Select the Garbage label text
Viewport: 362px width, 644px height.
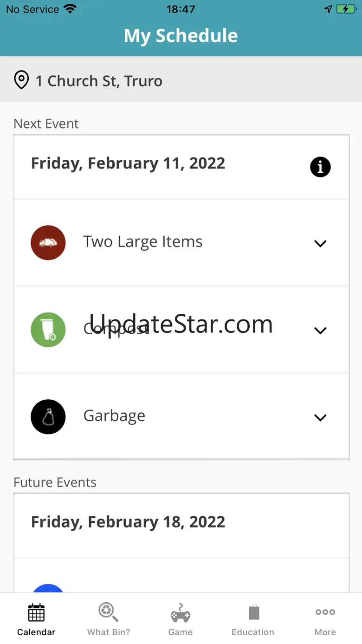[x=114, y=416]
